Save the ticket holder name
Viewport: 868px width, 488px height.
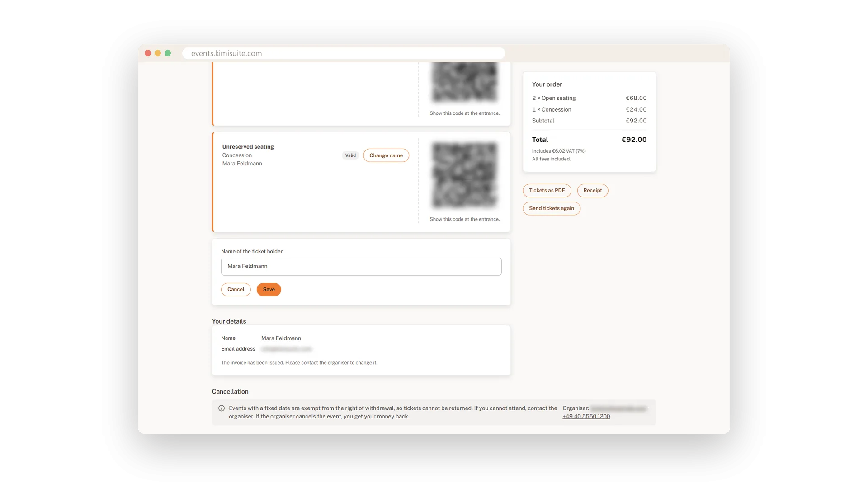tap(269, 290)
